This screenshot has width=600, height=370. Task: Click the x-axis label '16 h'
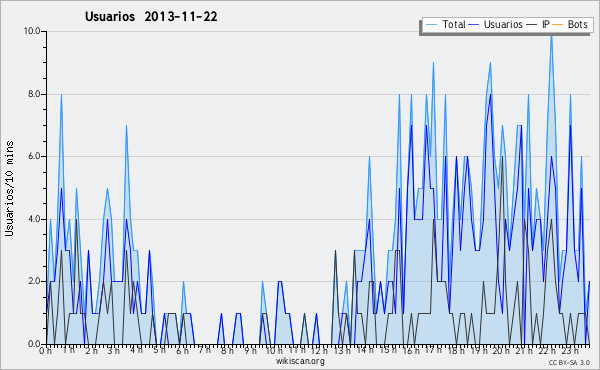411,350
